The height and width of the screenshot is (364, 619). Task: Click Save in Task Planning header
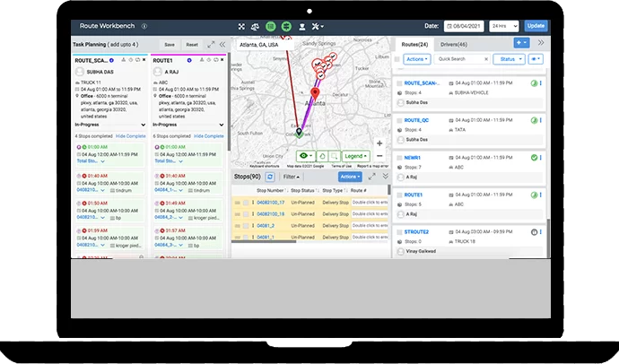pyautogui.click(x=170, y=45)
